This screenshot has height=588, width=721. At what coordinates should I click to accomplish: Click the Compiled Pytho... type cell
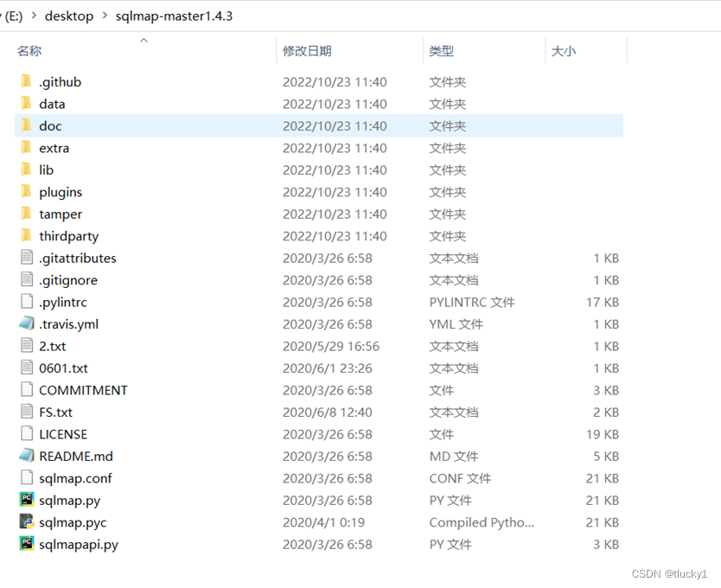click(482, 522)
